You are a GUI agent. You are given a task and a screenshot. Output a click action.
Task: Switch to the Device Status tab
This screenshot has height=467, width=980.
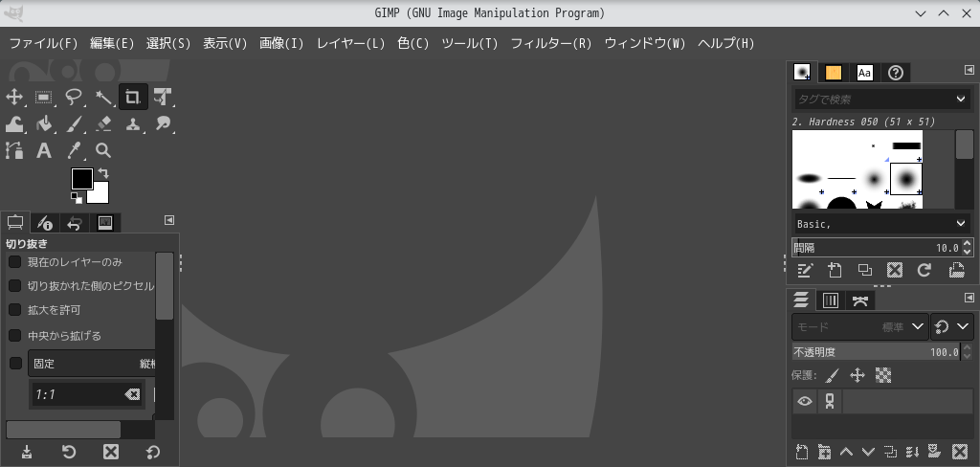point(44,223)
